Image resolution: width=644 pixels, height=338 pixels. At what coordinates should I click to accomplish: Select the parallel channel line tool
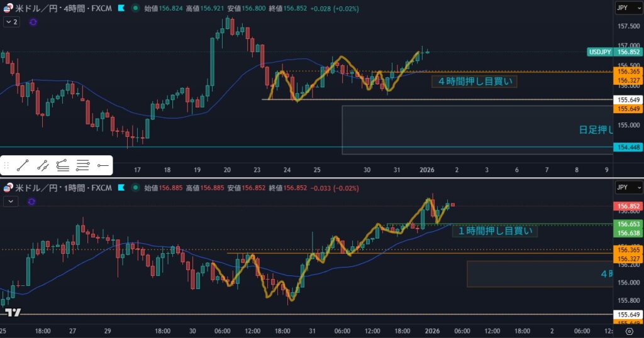[43, 166]
